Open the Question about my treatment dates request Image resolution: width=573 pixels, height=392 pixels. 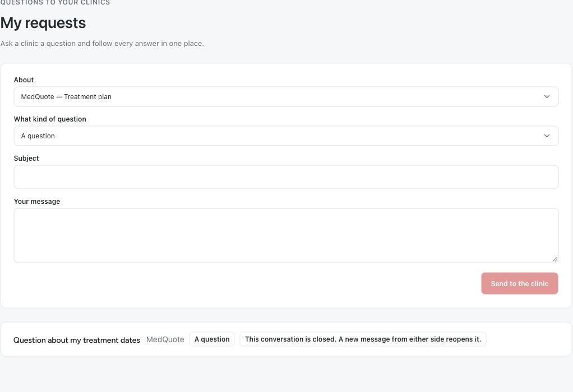click(77, 340)
